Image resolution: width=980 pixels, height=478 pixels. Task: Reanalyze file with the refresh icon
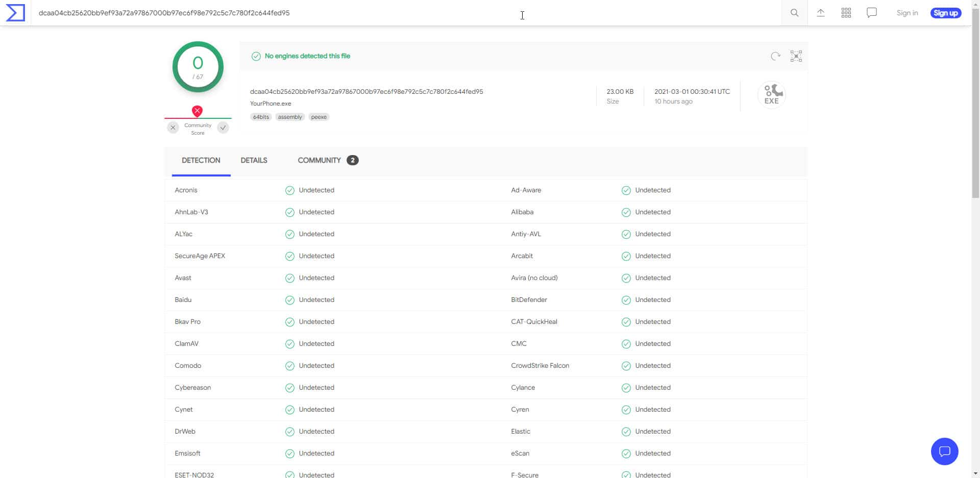775,56
